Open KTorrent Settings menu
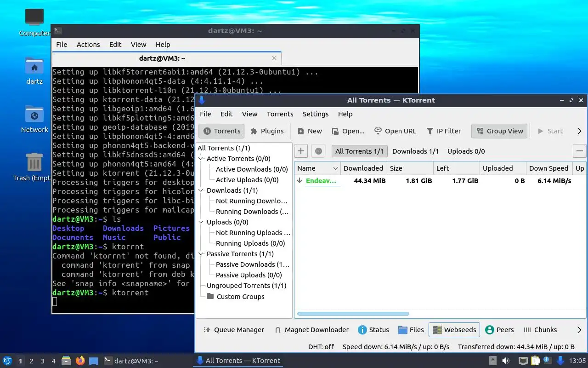Screen dimensions: 588x368 [316, 114]
